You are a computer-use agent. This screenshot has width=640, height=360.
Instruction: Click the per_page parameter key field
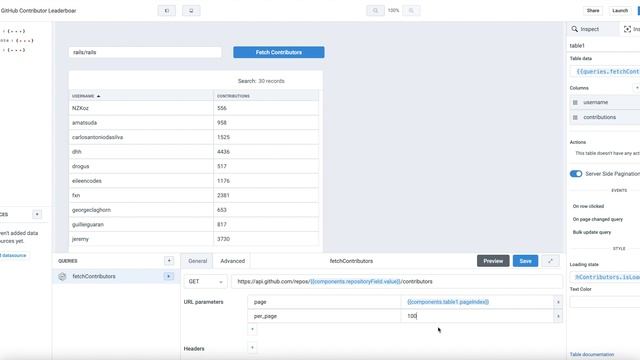324,316
